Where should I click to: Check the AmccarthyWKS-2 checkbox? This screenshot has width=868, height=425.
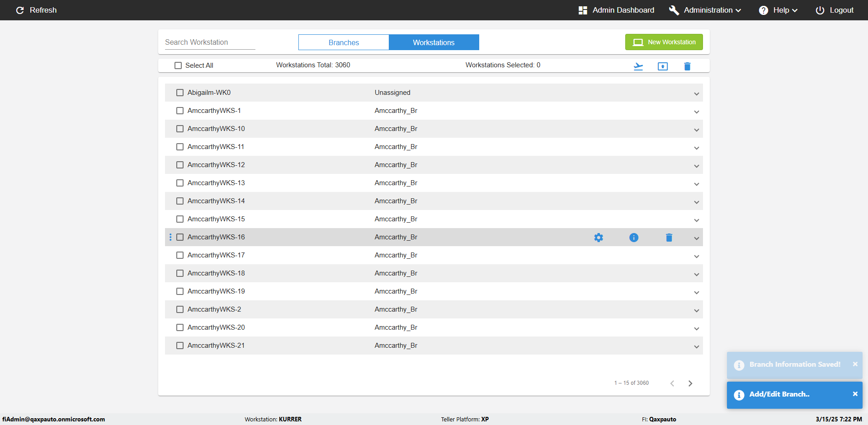(x=180, y=309)
